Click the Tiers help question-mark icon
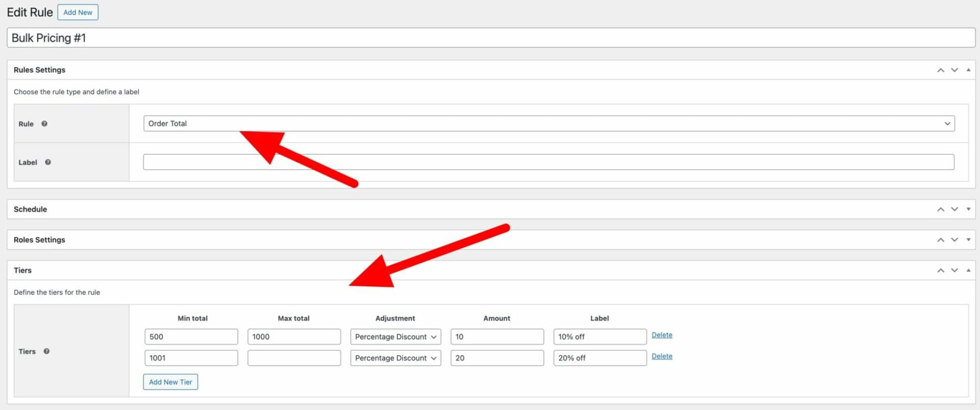This screenshot has height=410, width=980. pyautogui.click(x=46, y=351)
